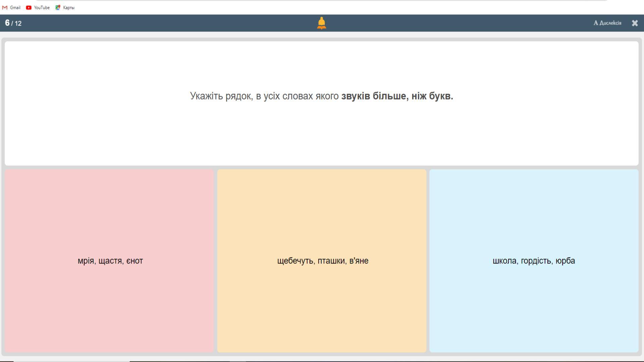Click the light blue answer card background
Image resolution: width=644 pixels, height=362 pixels.
pyautogui.click(x=533, y=208)
